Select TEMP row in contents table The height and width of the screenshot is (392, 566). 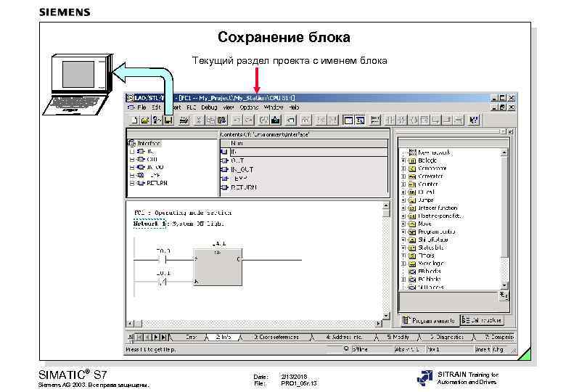(x=304, y=179)
